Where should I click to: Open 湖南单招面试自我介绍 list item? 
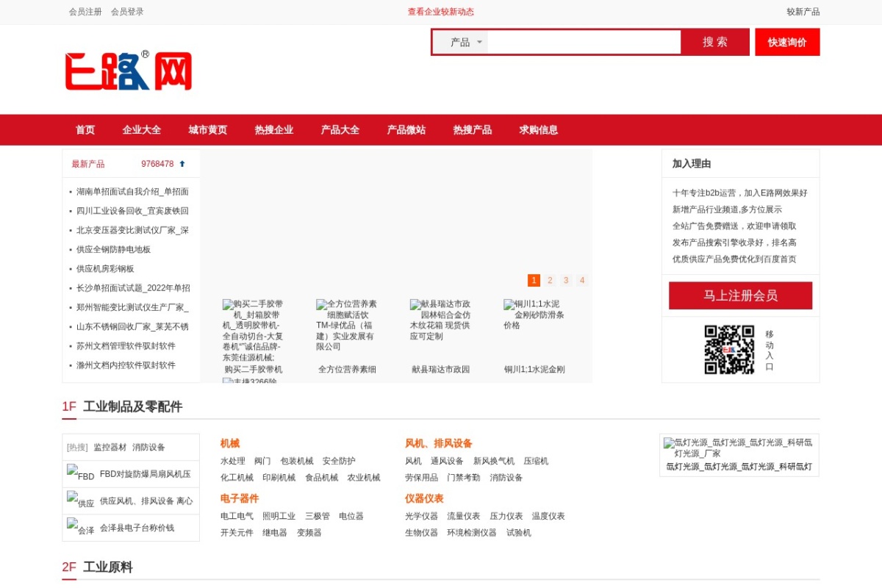pos(132,192)
